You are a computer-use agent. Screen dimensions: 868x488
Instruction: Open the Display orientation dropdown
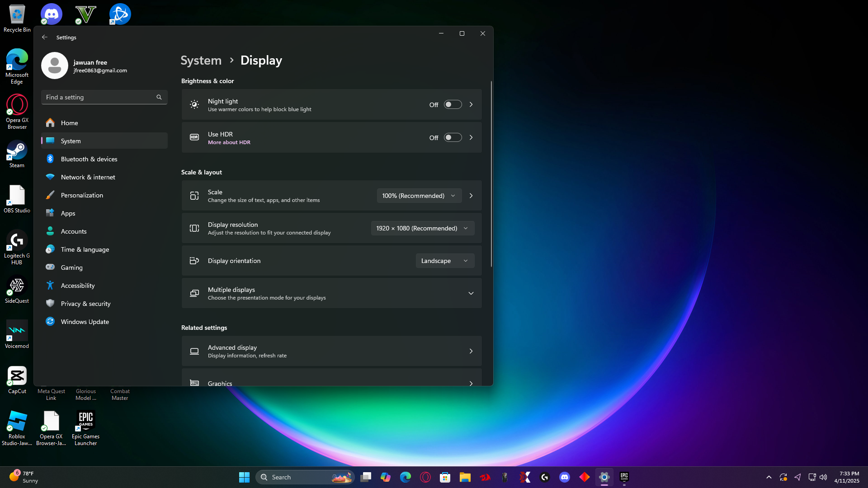445,261
